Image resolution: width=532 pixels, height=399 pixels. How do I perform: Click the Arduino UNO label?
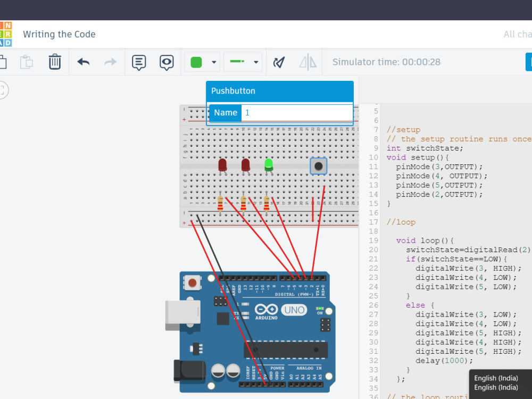coord(294,310)
